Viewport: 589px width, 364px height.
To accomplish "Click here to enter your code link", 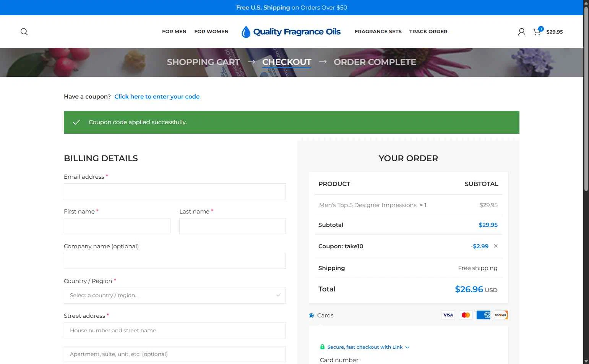I will point(157,97).
